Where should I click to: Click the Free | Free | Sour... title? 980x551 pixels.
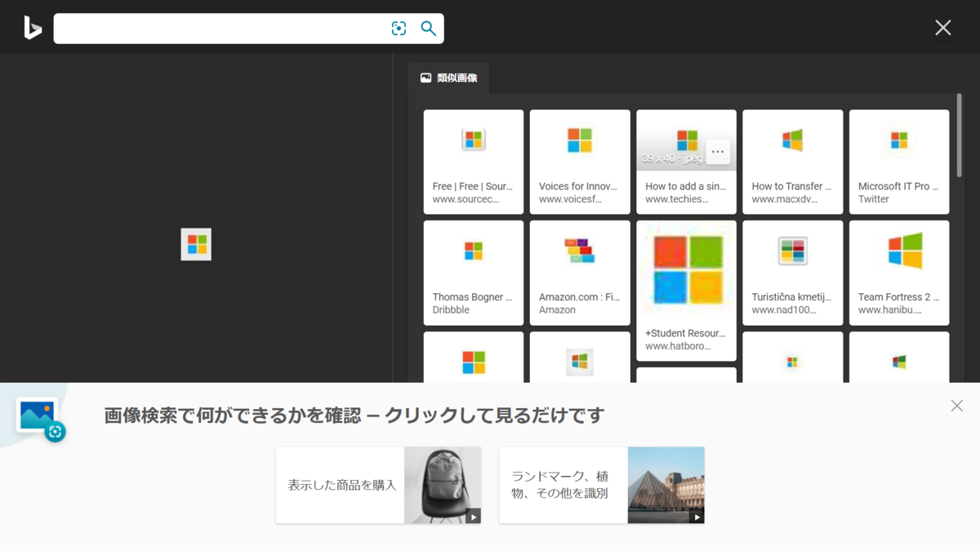tap(473, 186)
